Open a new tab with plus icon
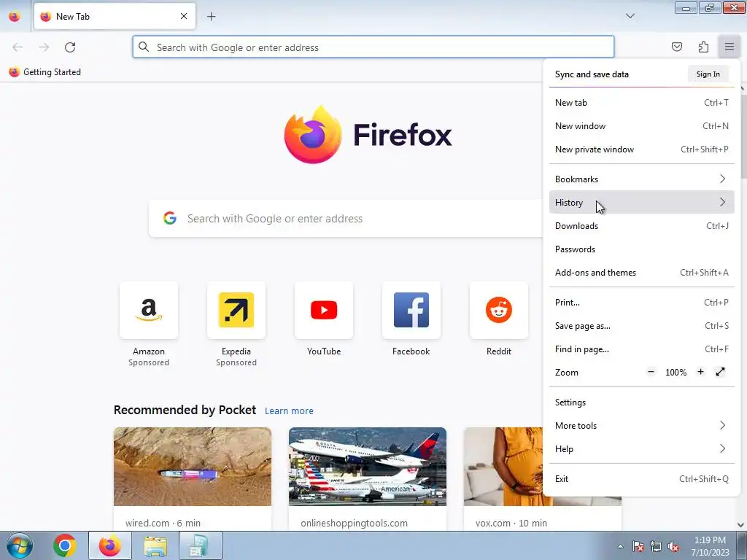Image resolution: width=747 pixels, height=560 pixels. pos(211,17)
